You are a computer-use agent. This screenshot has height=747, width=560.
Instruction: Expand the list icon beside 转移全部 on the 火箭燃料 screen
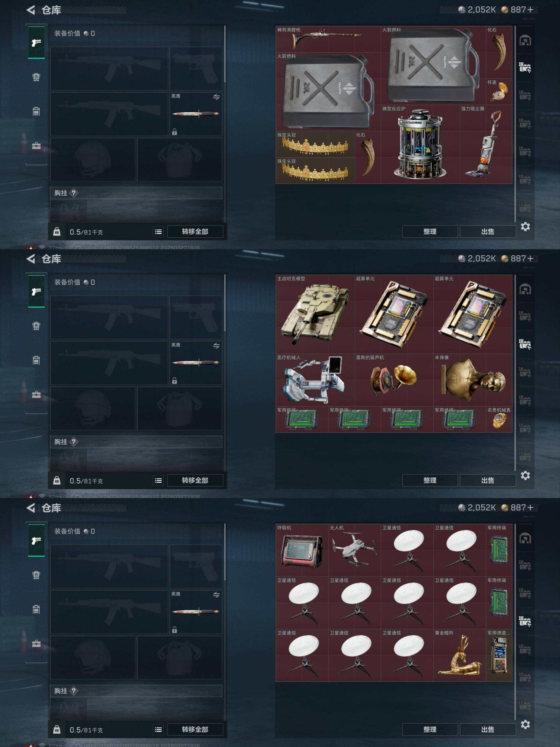tap(158, 232)
